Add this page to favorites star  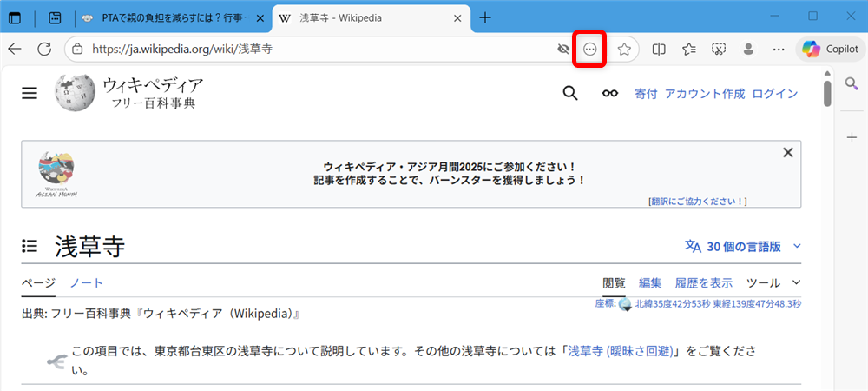click(624, 50)
